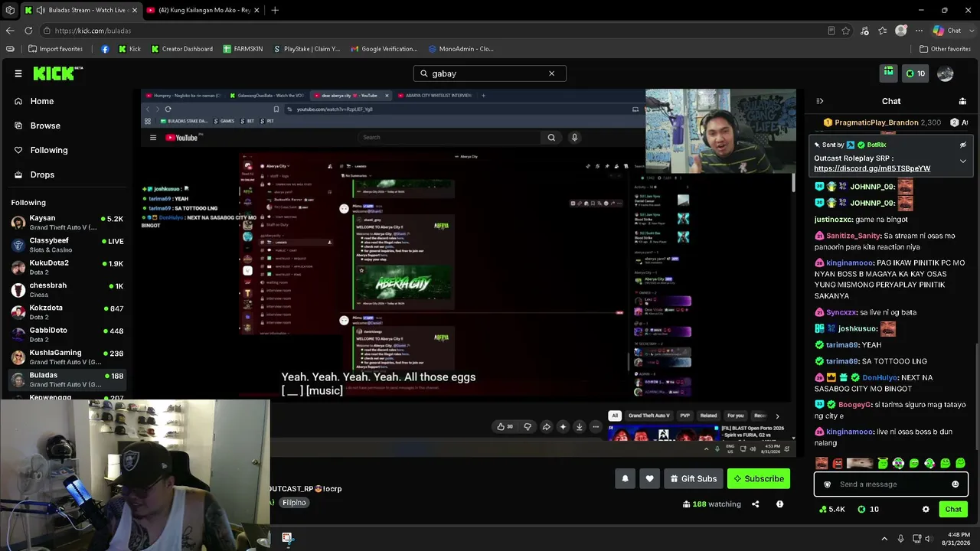Switch to Kung Kailangan Mo Ako tab
Image resolution: width=980 pixels, height=551 pixels.
[x=203, y=10]
